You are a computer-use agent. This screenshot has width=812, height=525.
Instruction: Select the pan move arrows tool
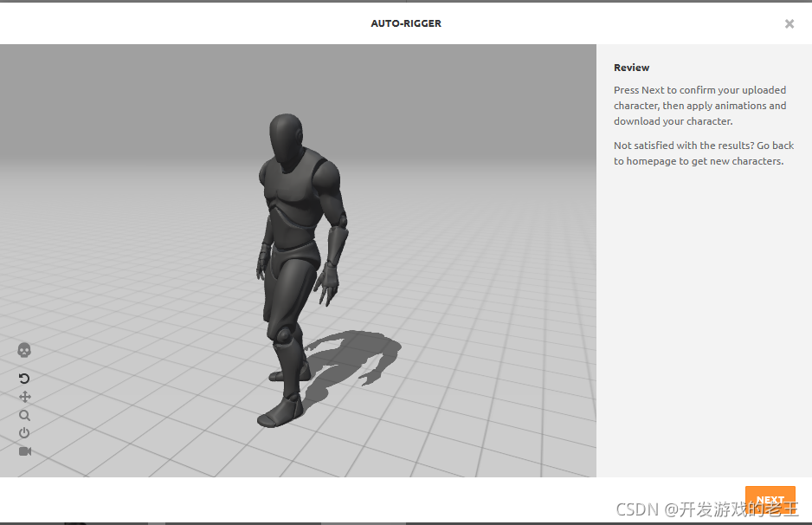(25, 397)
